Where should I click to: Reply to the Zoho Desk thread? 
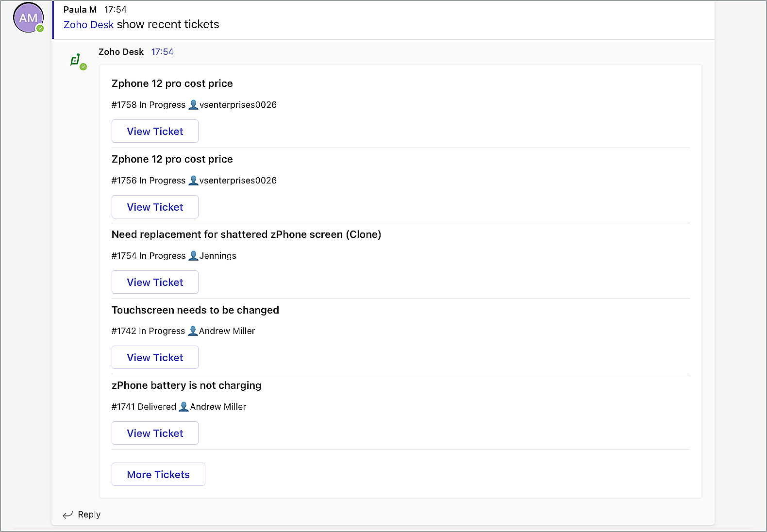pos(89,515)
